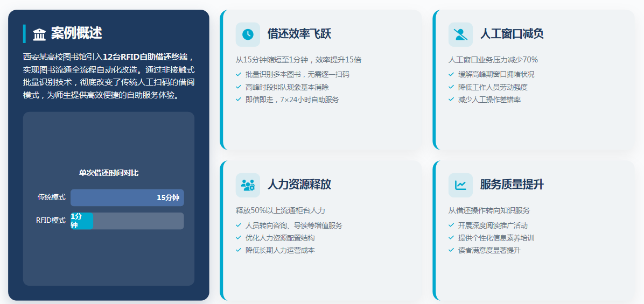
Task: Click the 服务质量提升 heading
Action: [512, 185]
